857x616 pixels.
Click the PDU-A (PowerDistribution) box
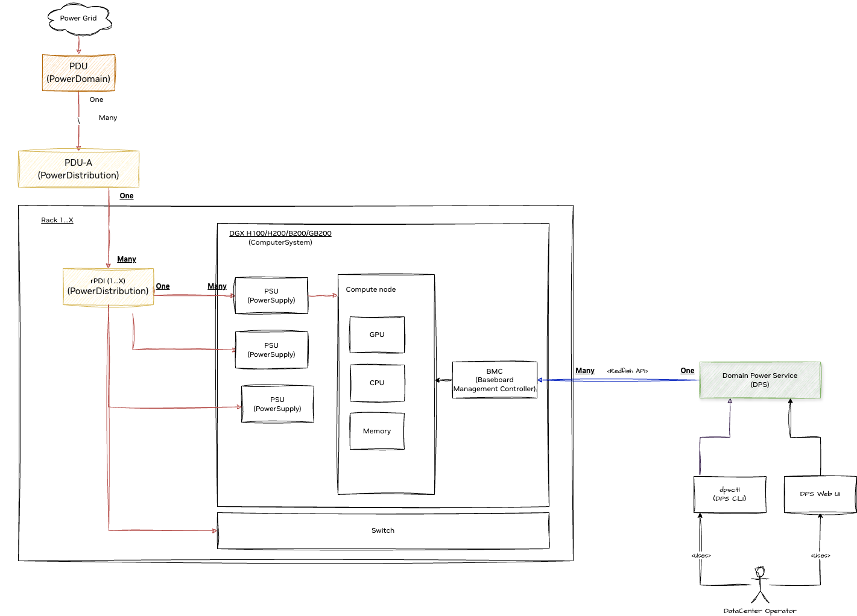(x=78, y=169)
